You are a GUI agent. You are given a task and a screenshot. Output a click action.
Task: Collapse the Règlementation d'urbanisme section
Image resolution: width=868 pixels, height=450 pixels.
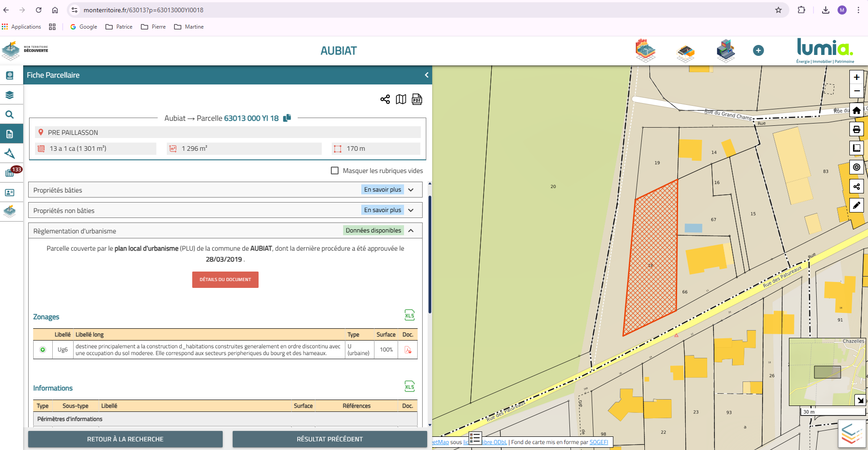(x=411, y=231)
